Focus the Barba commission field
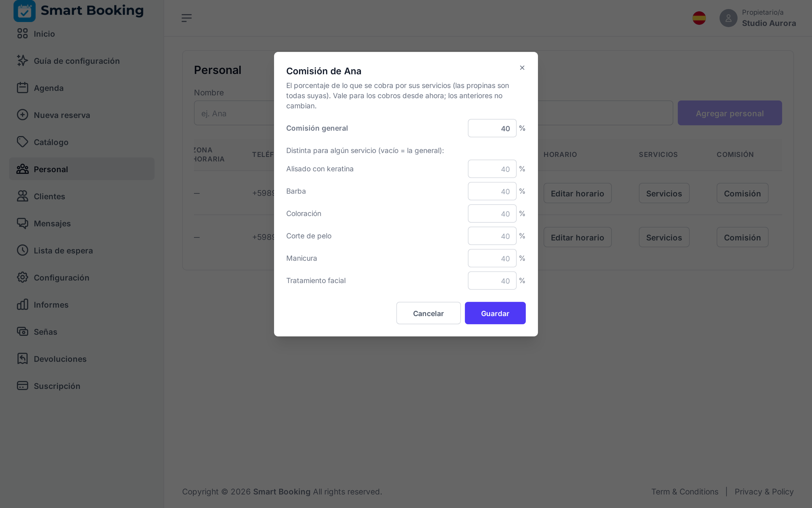 [492, 191]
